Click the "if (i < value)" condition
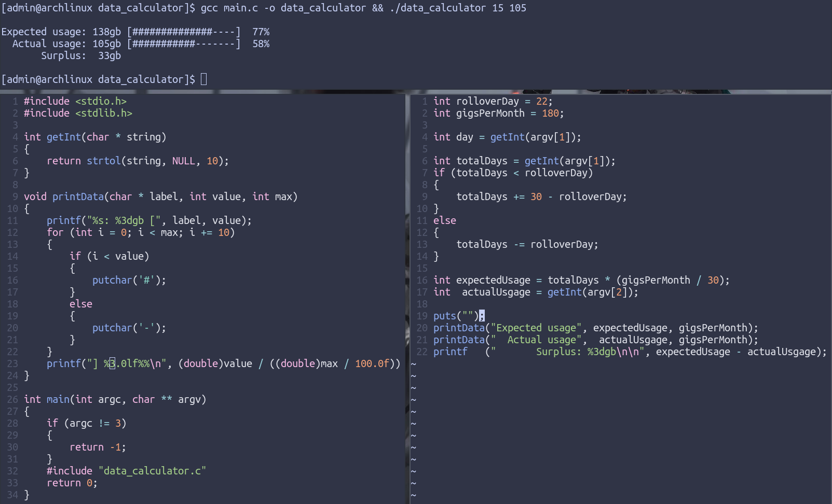The image size is (832, 504). tap(110, 256)
